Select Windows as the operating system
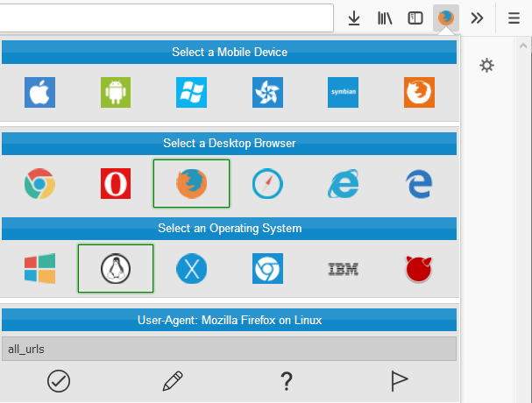Image resolution: width=532 pixels, height=403 pixels. pyautogui.click(x=39, y=268)
